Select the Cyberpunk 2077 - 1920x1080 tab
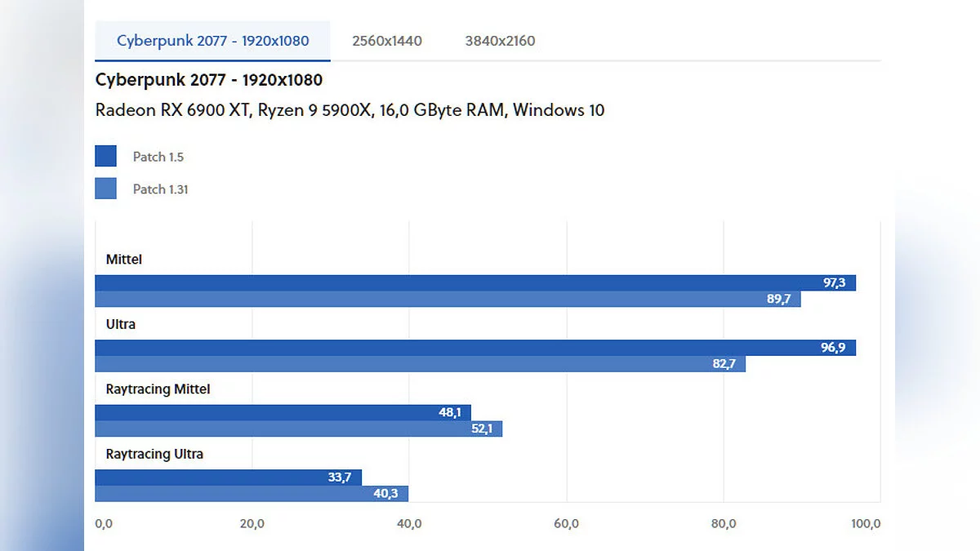The image size is (980, 551). pos(212,41)
